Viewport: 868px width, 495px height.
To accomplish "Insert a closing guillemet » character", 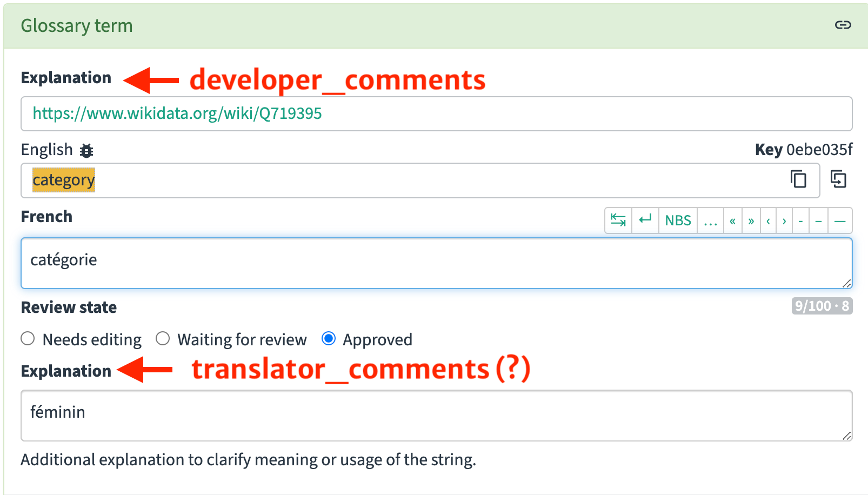I will point(751,220).
